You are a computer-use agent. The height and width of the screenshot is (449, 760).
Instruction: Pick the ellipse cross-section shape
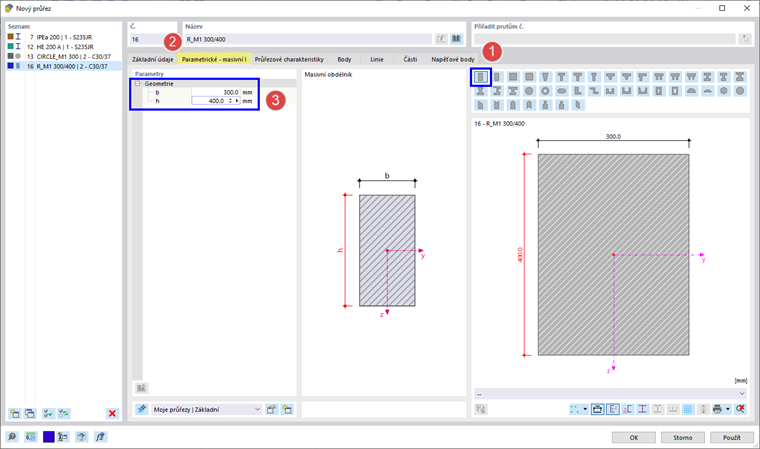(562, 91)
